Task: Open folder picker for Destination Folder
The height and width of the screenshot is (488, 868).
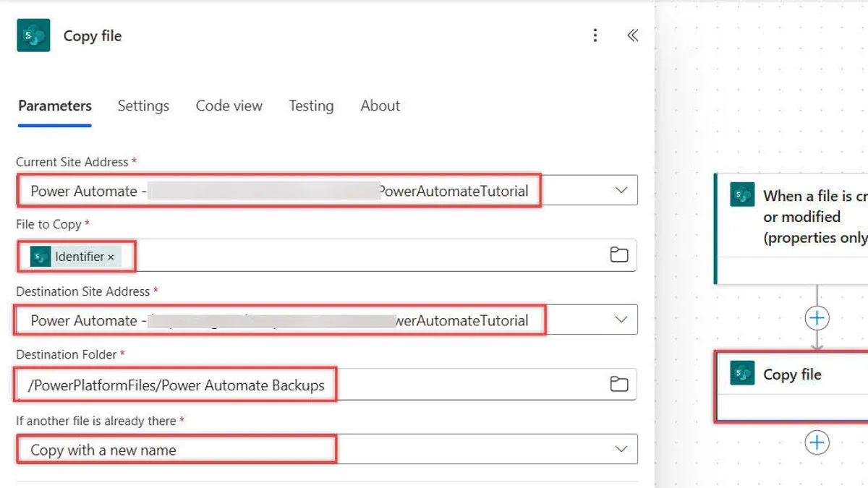Action: 619,384
